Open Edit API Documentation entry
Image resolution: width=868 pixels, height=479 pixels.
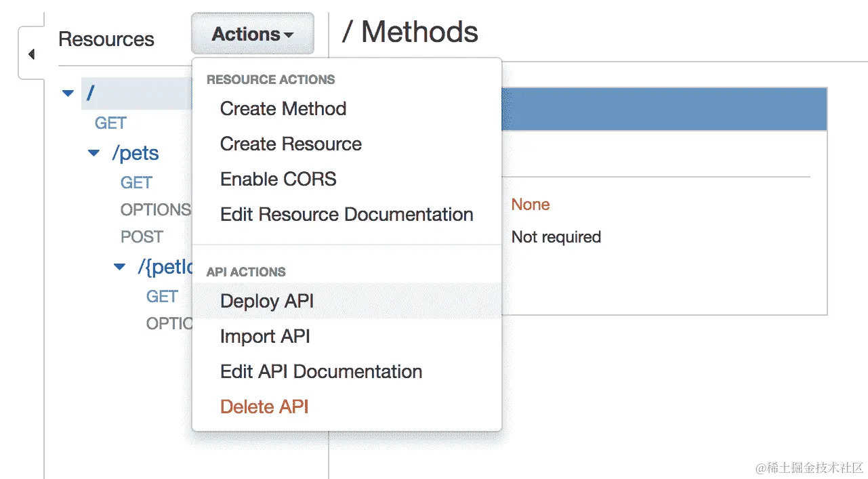321,371
